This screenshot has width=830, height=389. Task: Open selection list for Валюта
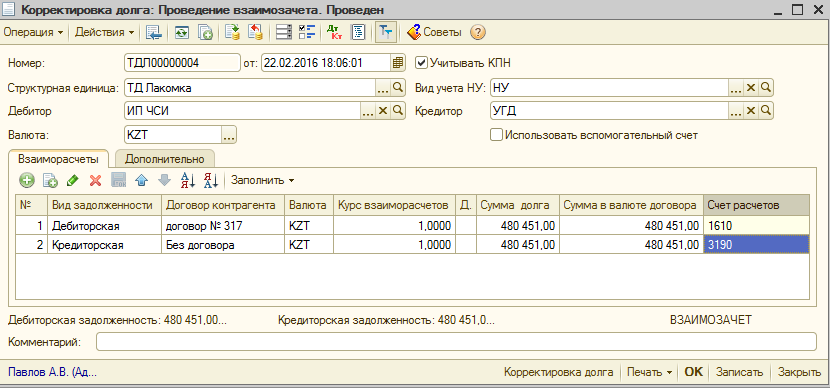coord(229,135)
